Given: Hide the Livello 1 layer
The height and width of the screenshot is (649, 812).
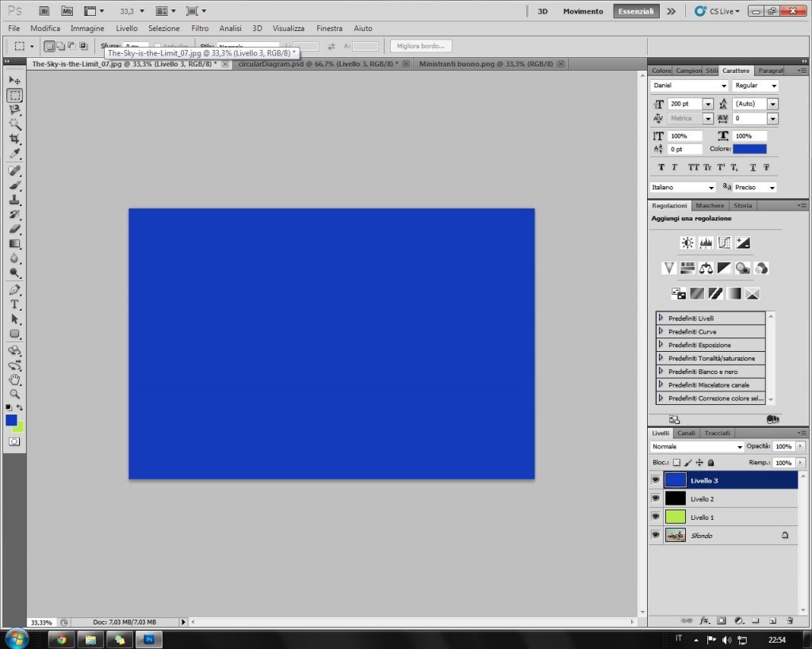Looking at the screenshot, I should click(656, 517).
